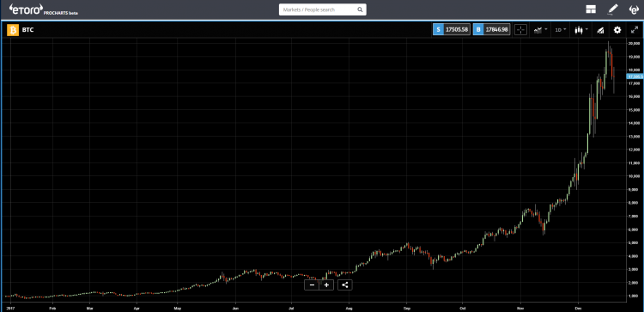Image resolution: width=644 pixels, height=312 pixels.
Task: Expand chart to fullscreen
Action: (635, 29)
